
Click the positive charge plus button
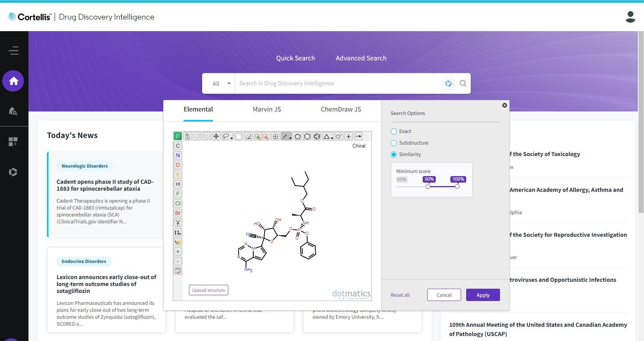[x=178, y=251]
